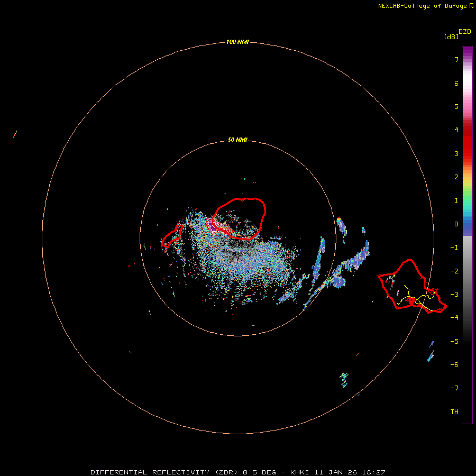Click the -4 value on the color scale

pyautogui.click(x=454, y=317)
